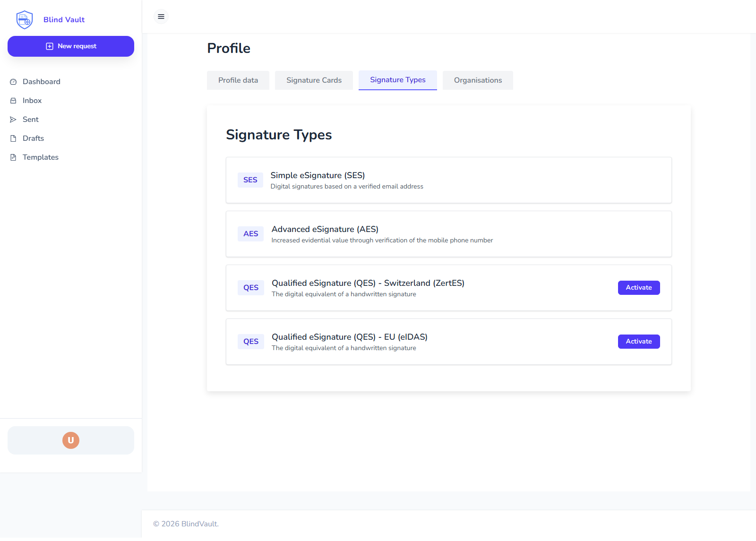Viewport: 756px width, 541px height.
Task: Click the SES badge of Simple eSignature
Action: click(x=250, y=180)
